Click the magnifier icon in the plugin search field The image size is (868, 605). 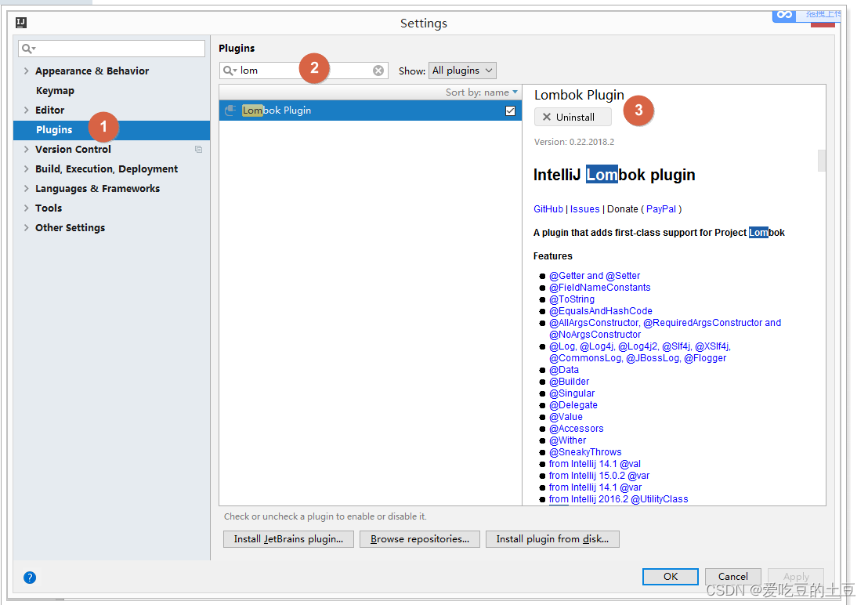(230, 71)
